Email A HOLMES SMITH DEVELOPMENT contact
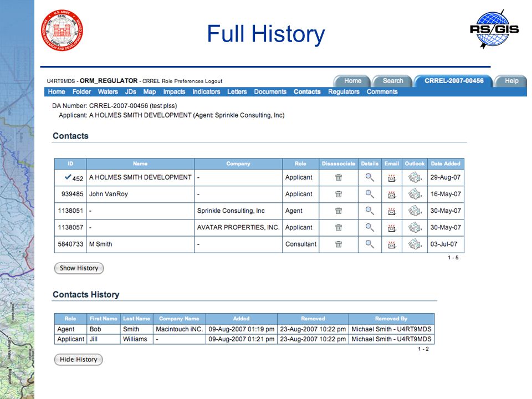The height and width of the screenshot is (399, 532). [392, 178]
